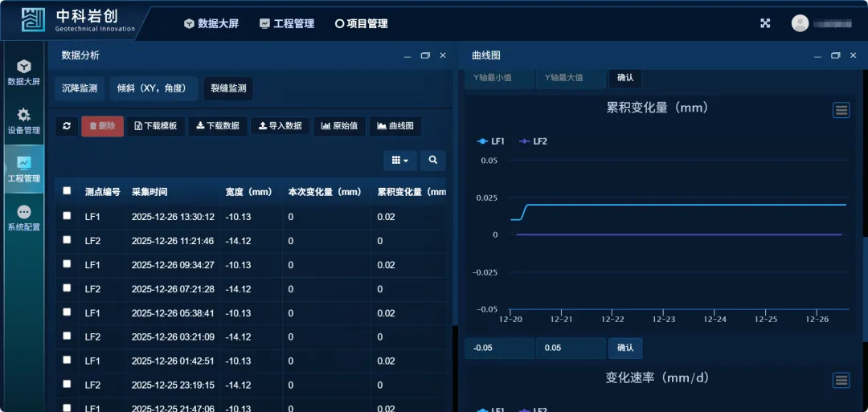
Task: Click the red 删除 button
Action: click(102, 126)
